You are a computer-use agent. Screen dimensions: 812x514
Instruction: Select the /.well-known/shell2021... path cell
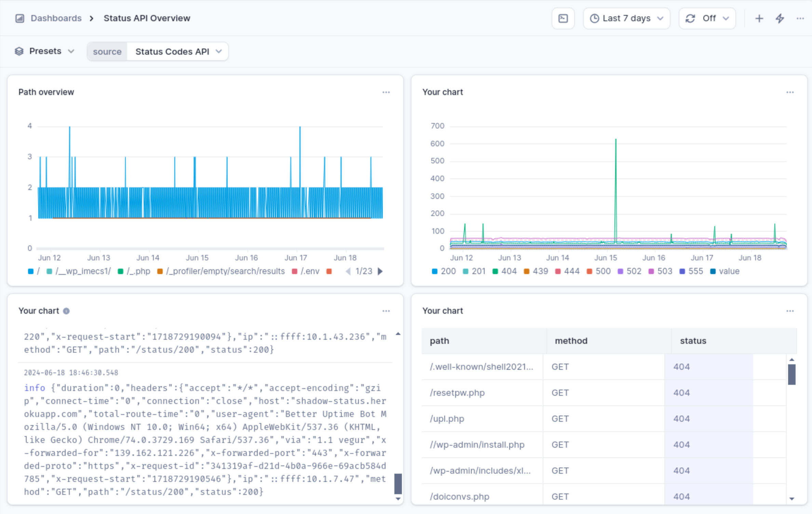coord(482,367)
